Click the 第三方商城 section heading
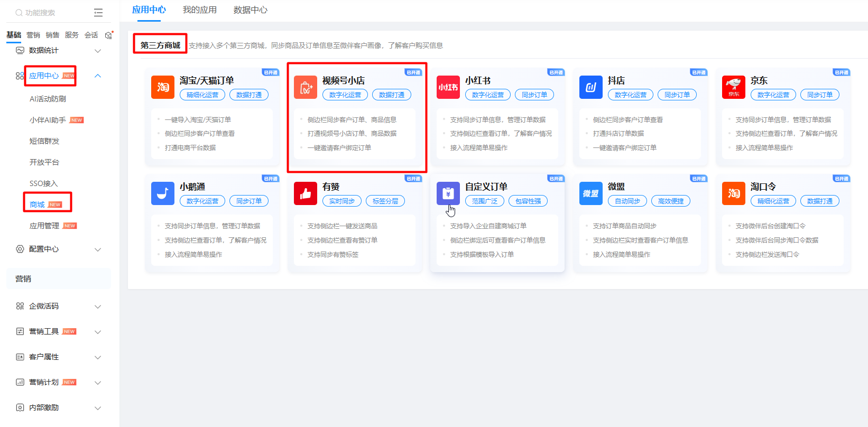 [160, 45]
